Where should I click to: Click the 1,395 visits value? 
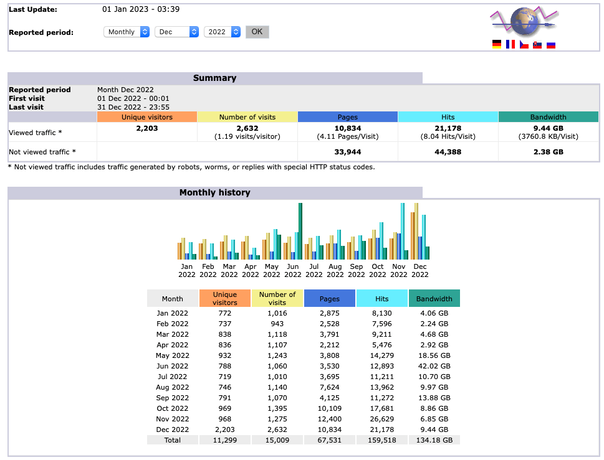[x=277, y=408]
